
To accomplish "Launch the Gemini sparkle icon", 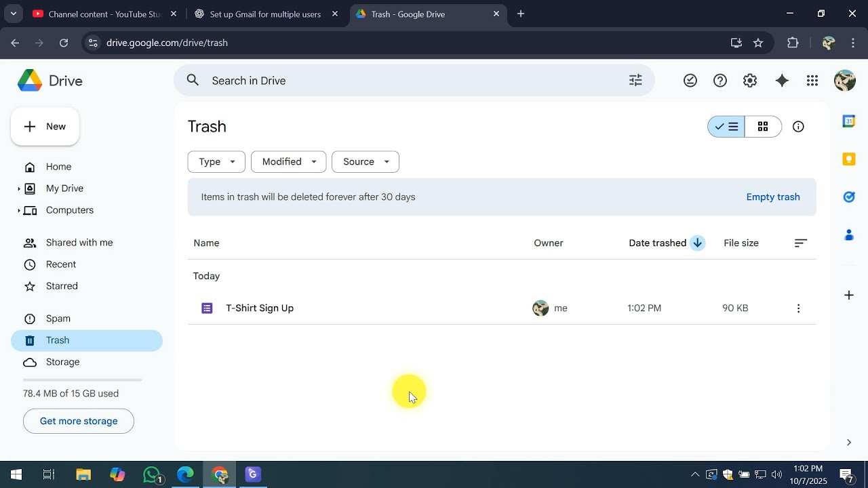I will point(782,81).
